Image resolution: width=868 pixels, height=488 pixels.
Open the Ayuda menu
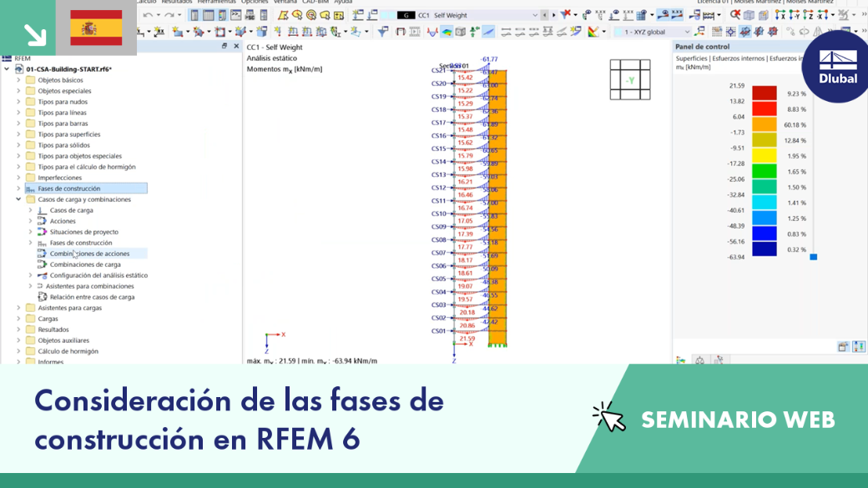point(343,3)
